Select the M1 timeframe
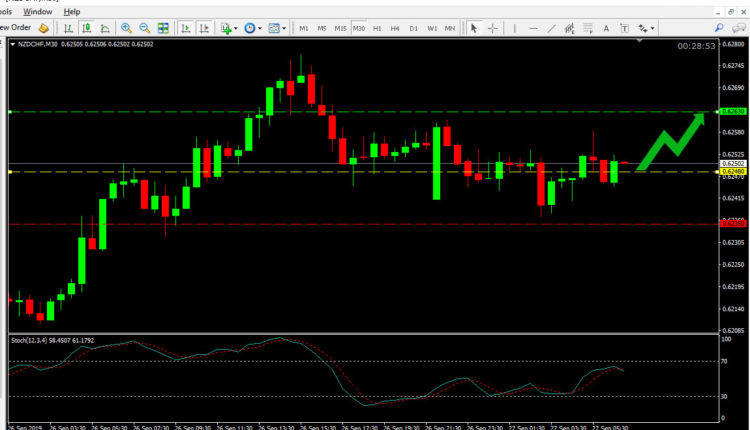Screen dimensions: 750x430 pyautogui.click(x=304, y=28)
